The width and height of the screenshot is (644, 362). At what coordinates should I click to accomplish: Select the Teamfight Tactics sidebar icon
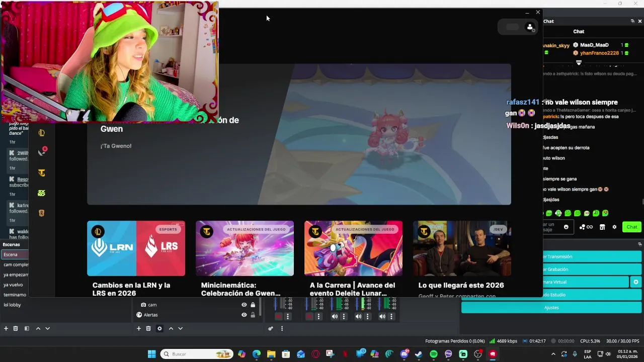(x=42, y=173)
